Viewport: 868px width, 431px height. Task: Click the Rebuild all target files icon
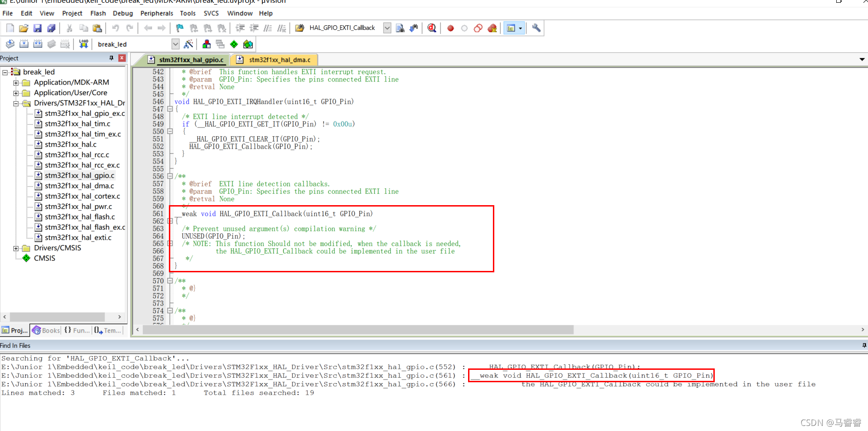coord(38,44)
